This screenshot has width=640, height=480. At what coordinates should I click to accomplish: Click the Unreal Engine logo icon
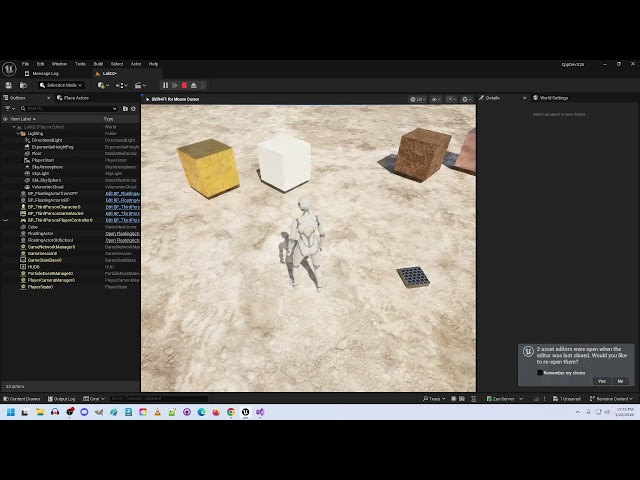9,69
